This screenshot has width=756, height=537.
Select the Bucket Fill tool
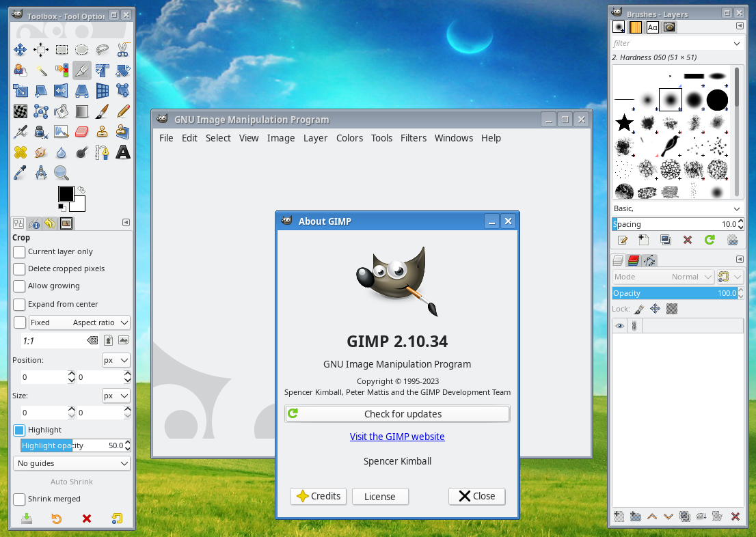pos(62,111)
